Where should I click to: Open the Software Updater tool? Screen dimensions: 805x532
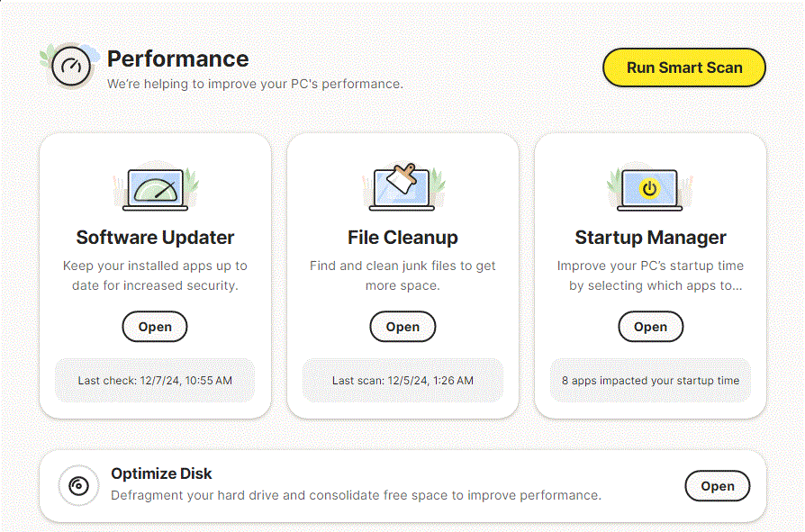[155, 327]
